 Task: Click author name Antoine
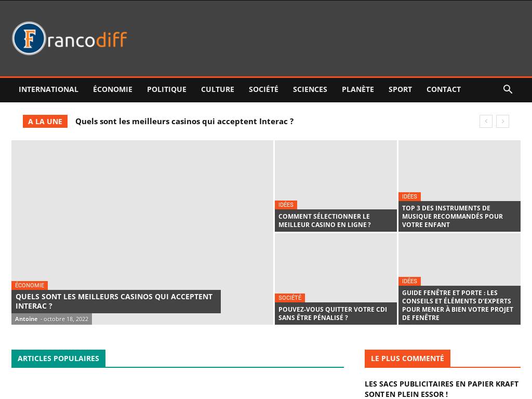tap(26, 319)
